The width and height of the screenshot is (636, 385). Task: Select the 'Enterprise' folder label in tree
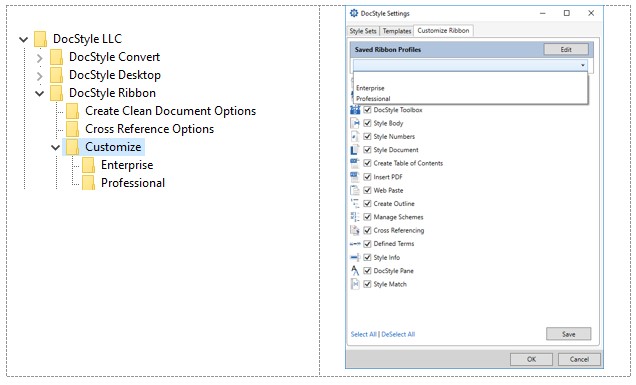pos(127,165)
